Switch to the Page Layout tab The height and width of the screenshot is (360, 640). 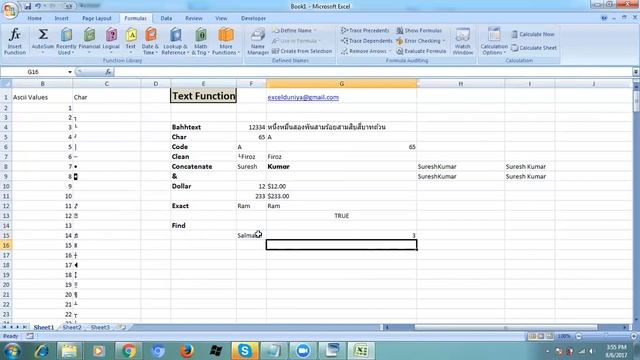97,18
